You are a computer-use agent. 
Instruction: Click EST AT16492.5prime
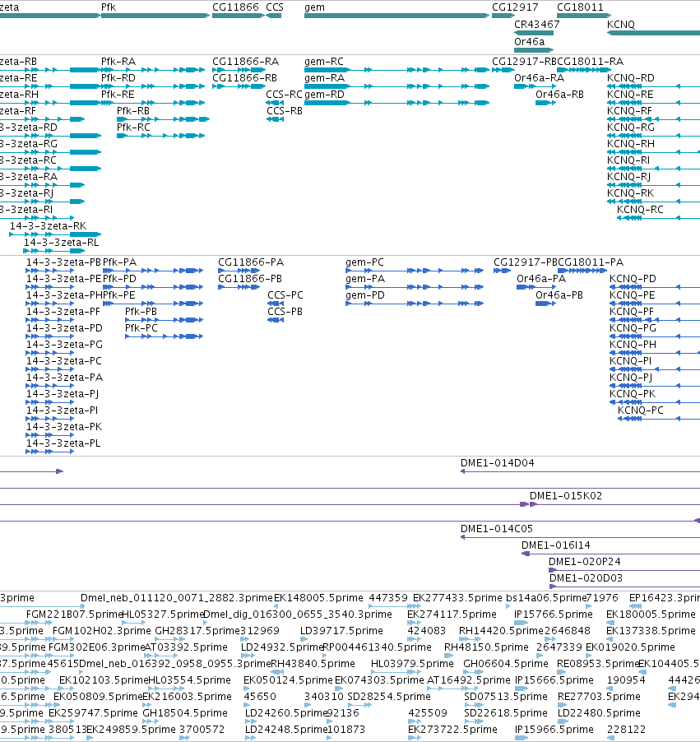coord(469,680)
